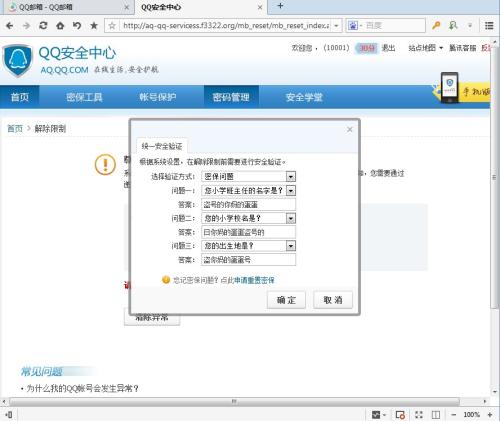Click the 申请重置密保 link
The width and height of the screenshot is (500, 421).
[x=254, y=280]
